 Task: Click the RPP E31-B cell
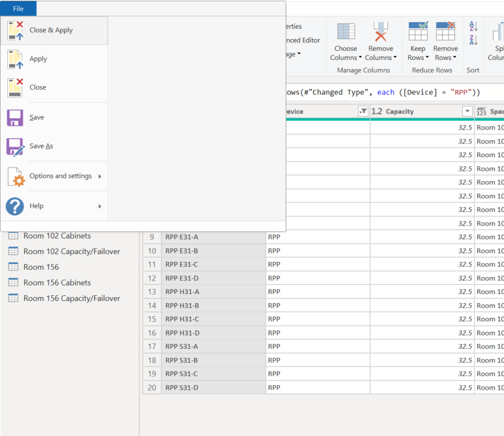pos(213,251)
